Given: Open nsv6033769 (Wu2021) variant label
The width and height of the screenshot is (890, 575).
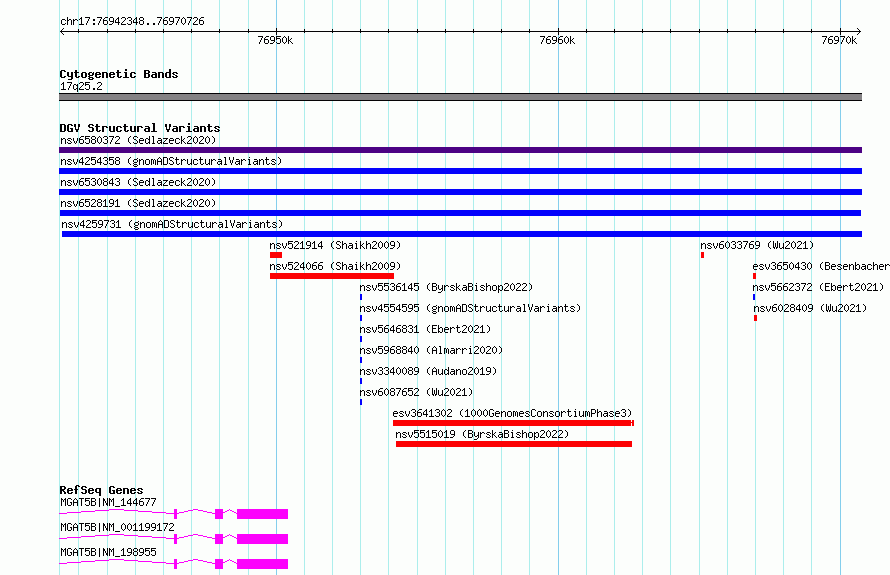Looking at the screenshot, I should [757, 245].
